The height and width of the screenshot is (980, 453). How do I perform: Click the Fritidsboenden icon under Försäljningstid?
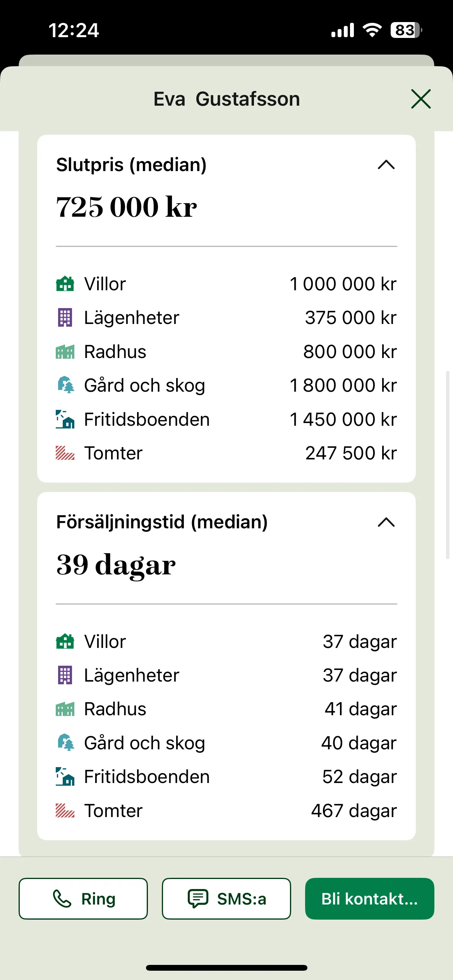pos(65,776)
